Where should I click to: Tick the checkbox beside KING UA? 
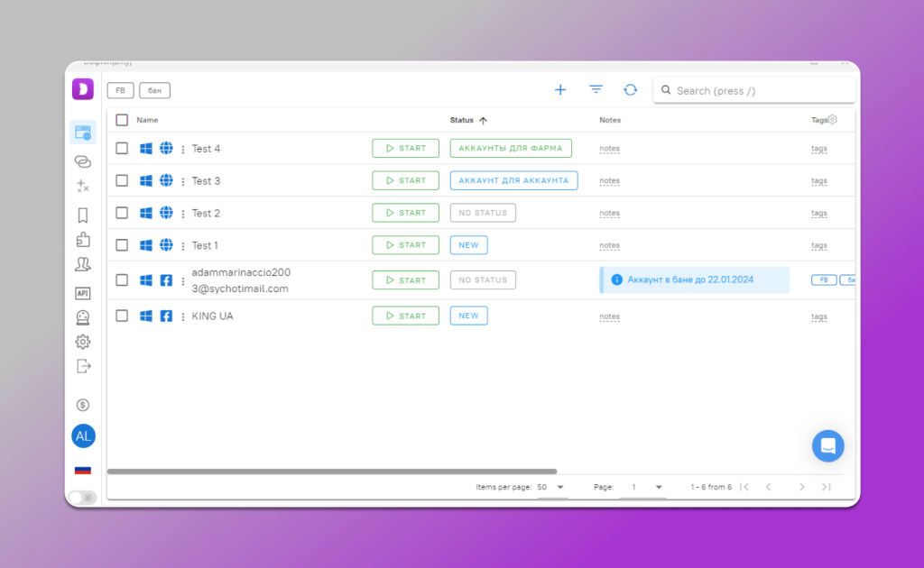pyautogui.click(x=122, y=316)
